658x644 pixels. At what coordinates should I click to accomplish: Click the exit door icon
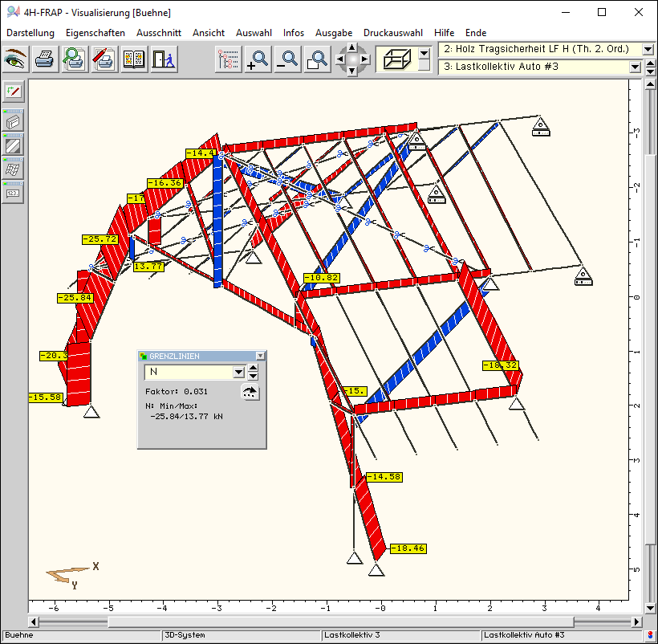(162, 59)
